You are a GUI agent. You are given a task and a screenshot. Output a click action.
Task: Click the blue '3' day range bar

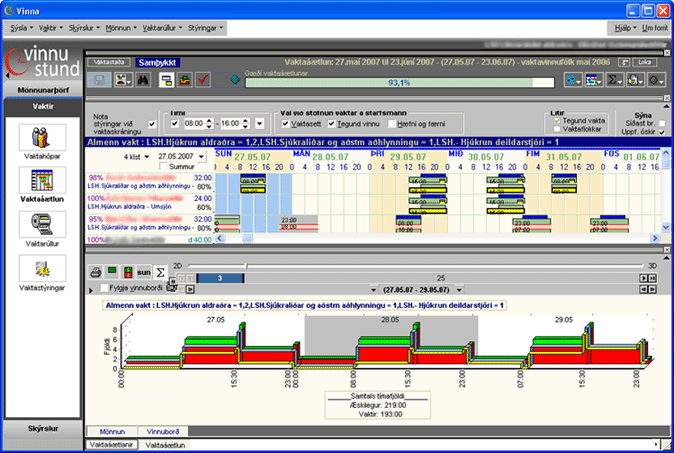tap(220, 279)
